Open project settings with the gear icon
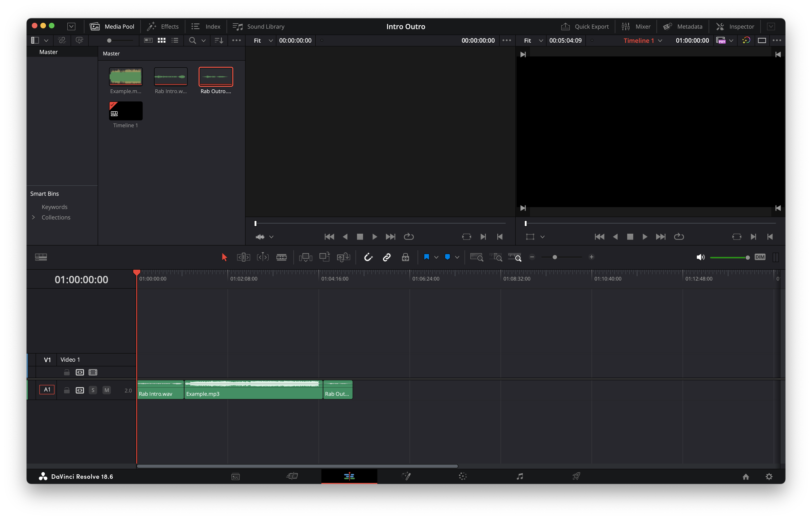The image size is (812, 519). [x=769, y=476]
